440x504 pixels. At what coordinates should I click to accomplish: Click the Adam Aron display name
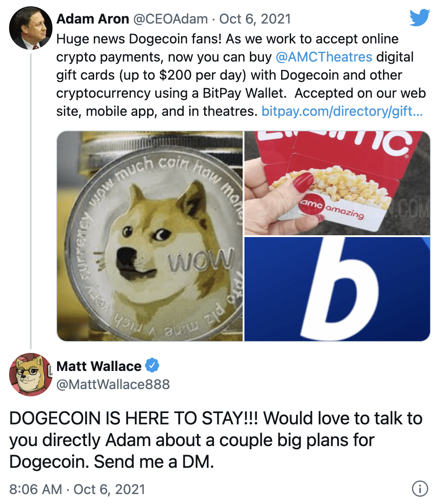(x=93, y=19)
